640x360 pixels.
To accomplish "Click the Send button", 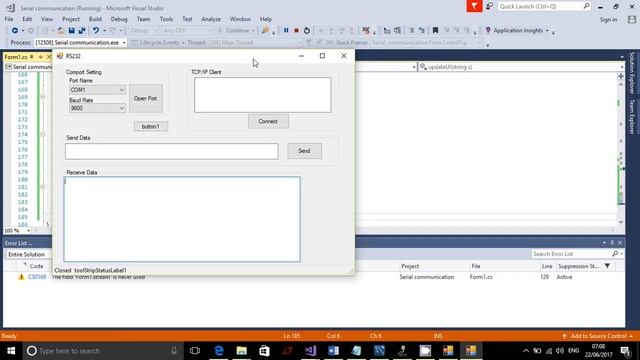I will (x=304, y=151).
